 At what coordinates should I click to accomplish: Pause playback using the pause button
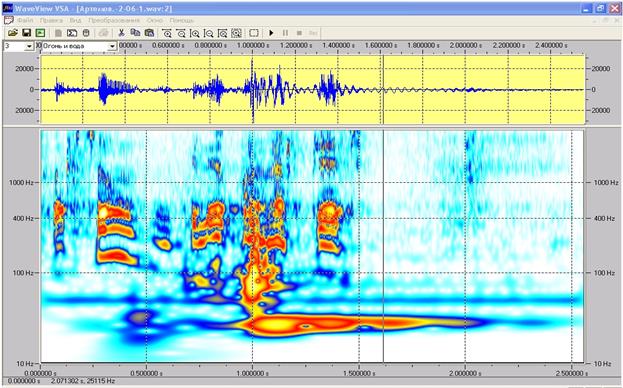[x=285, y=33]
